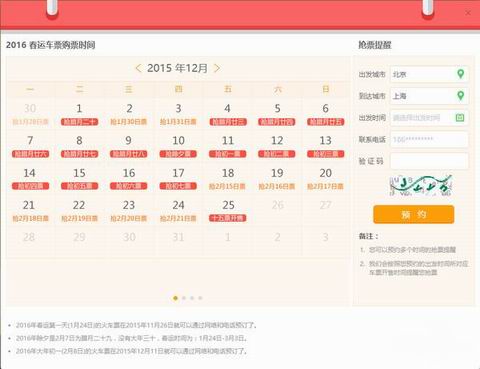This screenshot has height=369, width=480.
Task: Select December 16 in the calendar
Action: pyautogui.click(x=129, y=178)
